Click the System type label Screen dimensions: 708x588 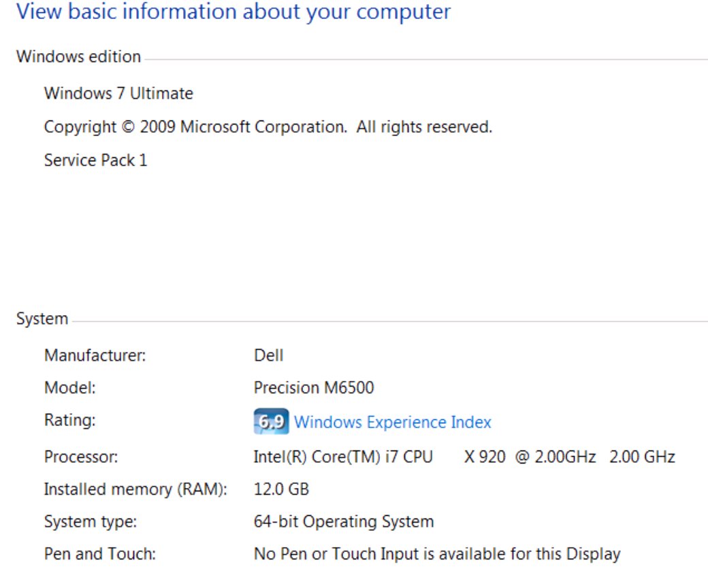tap(90, 522)
